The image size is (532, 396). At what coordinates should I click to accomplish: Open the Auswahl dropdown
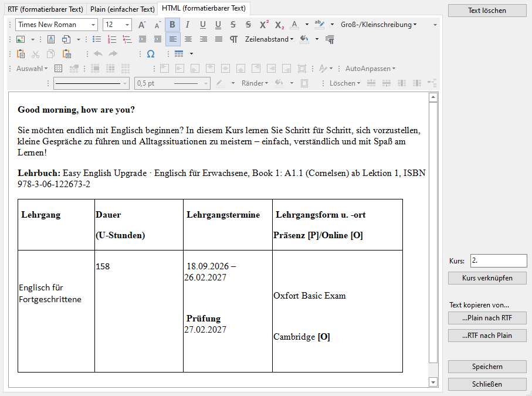coord(32,69)
